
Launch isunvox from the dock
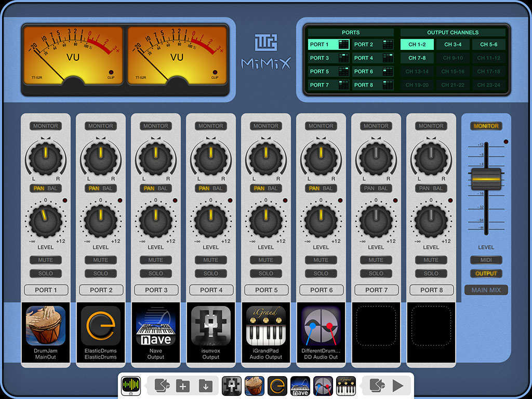coord(231,385)
